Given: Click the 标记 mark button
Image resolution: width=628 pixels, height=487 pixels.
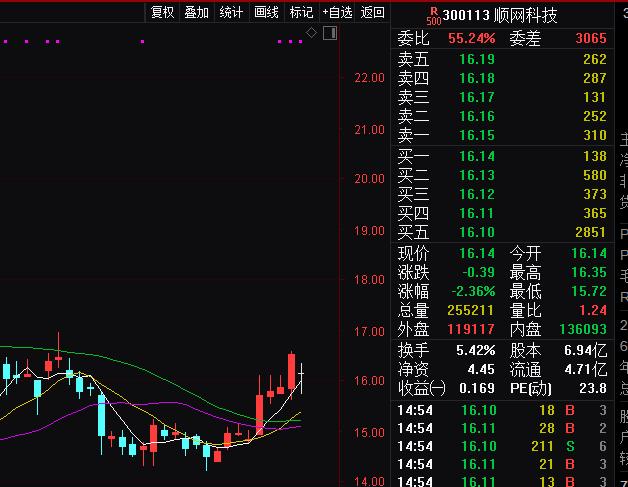Looking at the screenshot, I should (301, 12).
